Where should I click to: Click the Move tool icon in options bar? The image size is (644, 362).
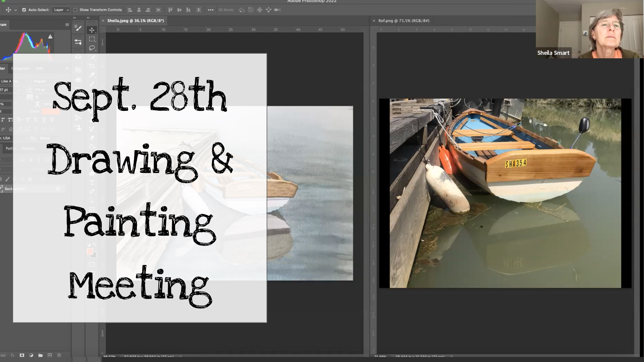pos(8,10)
